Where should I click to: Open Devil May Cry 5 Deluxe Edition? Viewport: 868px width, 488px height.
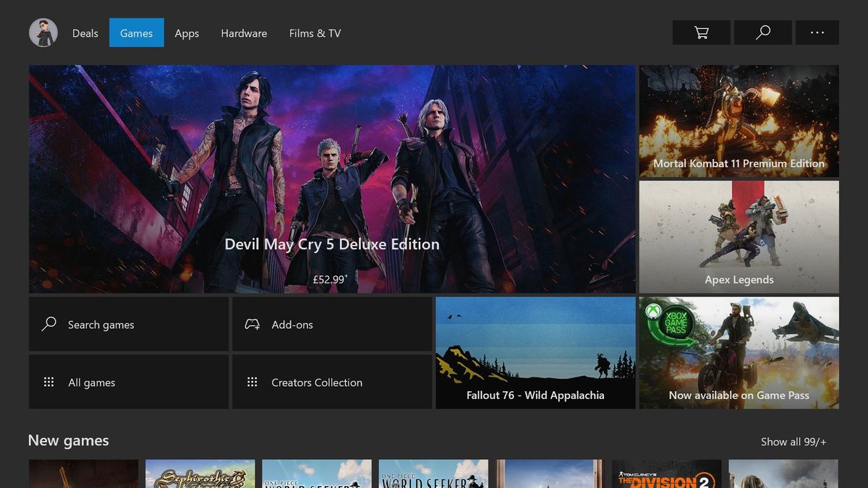point(332,179)
